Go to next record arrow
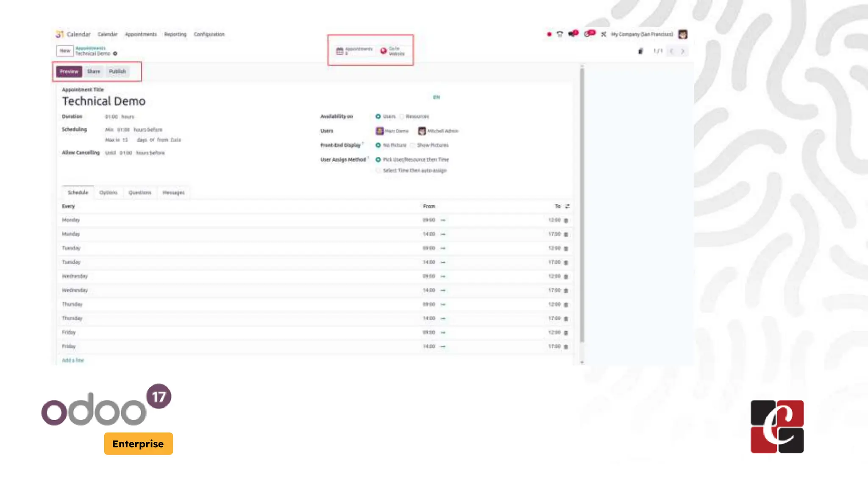The height and width of the screenshot is (488, 868). 682,51
